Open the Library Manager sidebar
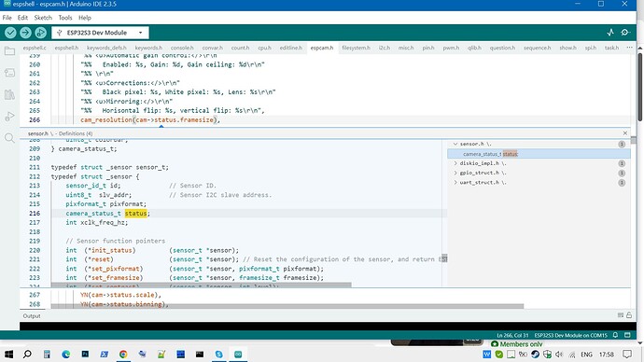The width and height of the screenshot is (644, 362). pos(9,95)
